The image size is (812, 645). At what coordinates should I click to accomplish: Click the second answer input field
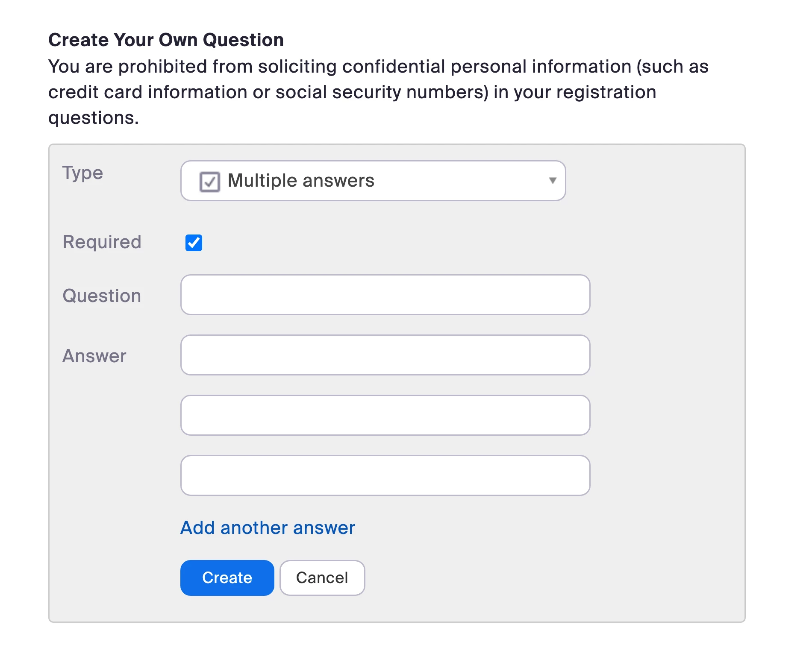pyautogui.click(x=385, y=415)
